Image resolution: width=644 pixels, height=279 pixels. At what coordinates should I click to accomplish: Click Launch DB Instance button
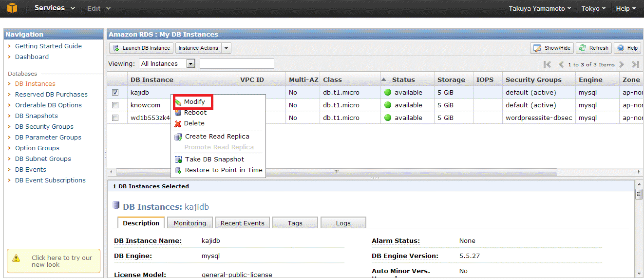coord(141,48)
